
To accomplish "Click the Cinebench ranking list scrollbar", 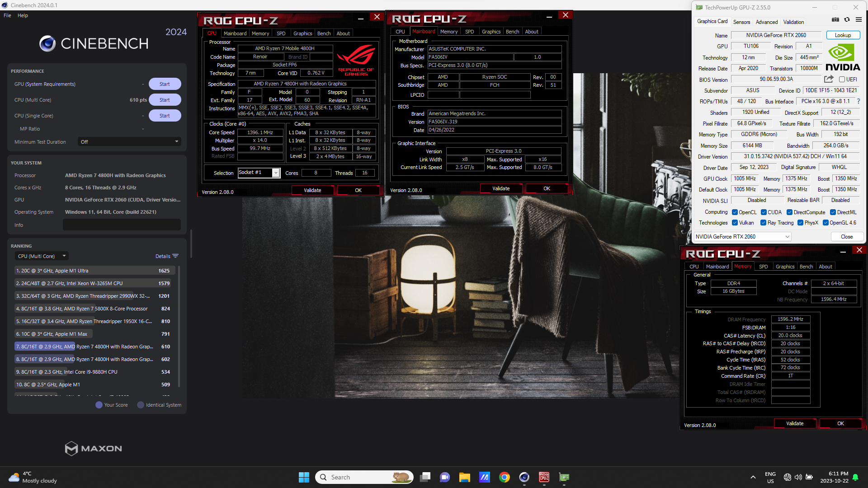I will [x=179, y=327].
